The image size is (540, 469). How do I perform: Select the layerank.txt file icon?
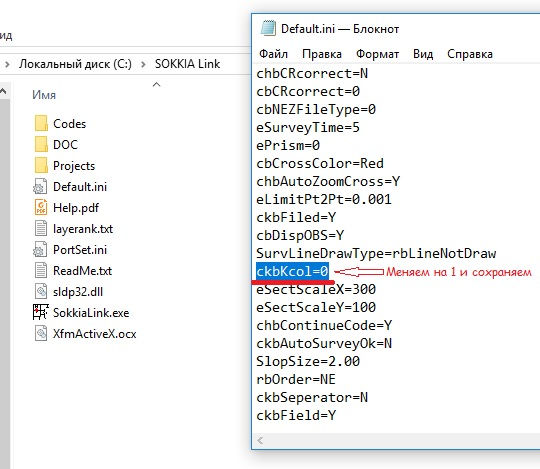click(x=41, y=229)
